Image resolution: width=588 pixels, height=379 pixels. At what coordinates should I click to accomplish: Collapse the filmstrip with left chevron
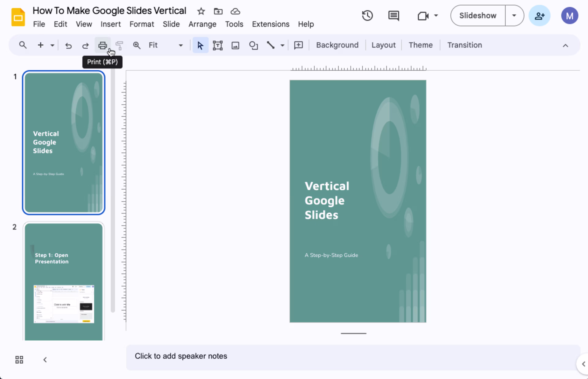pos(45,360)
